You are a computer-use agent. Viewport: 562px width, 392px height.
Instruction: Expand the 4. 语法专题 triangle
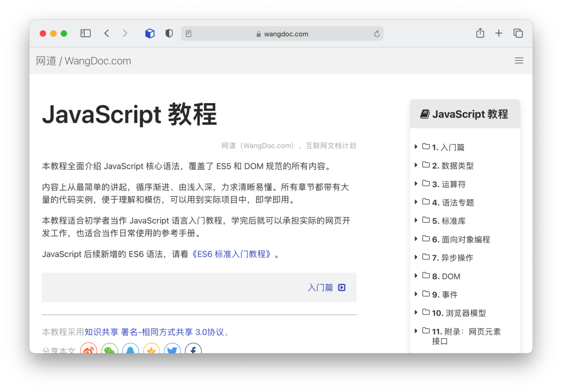click(416, 202)
